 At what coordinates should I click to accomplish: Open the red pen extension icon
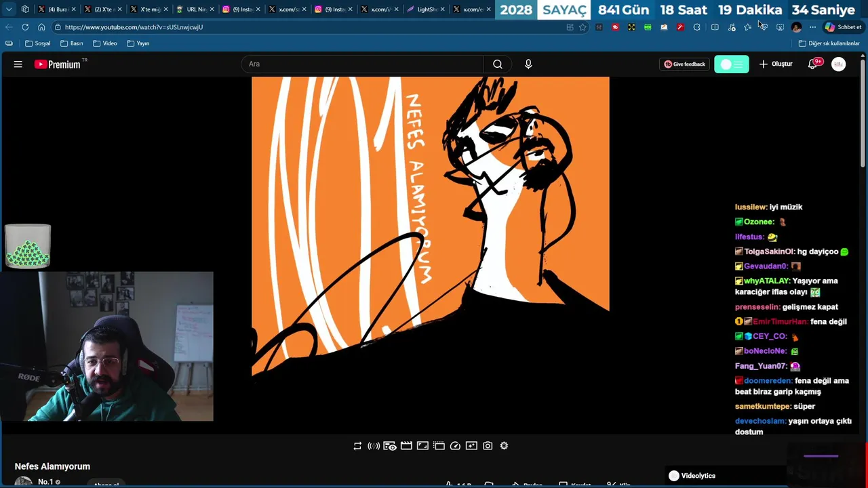coord(680,27)
